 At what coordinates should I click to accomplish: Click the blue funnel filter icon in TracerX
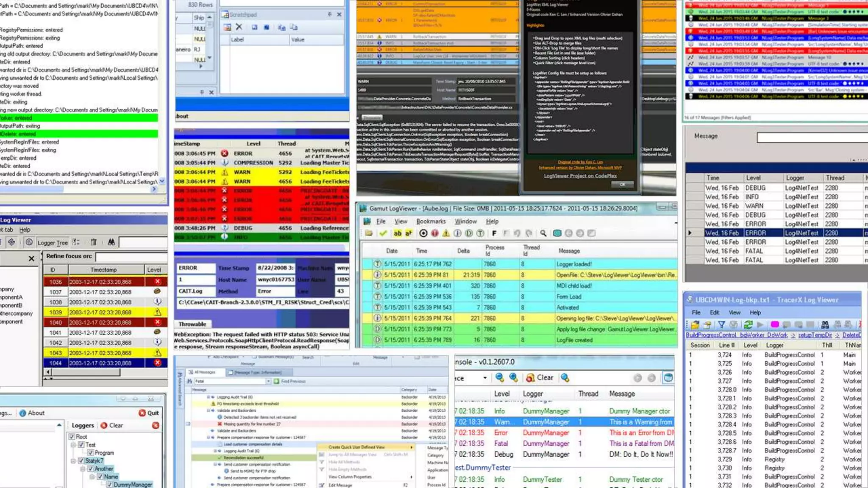[x=721, y=325]
